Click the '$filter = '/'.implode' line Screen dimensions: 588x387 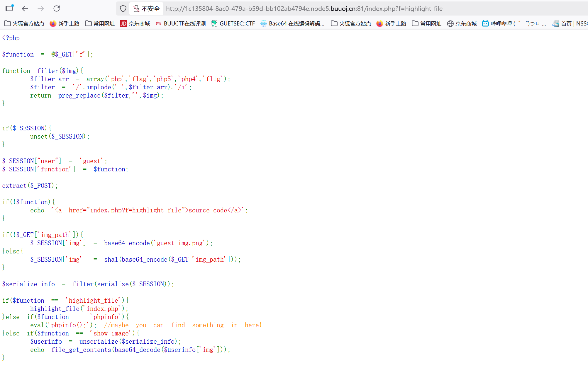(x=111, y=87)
